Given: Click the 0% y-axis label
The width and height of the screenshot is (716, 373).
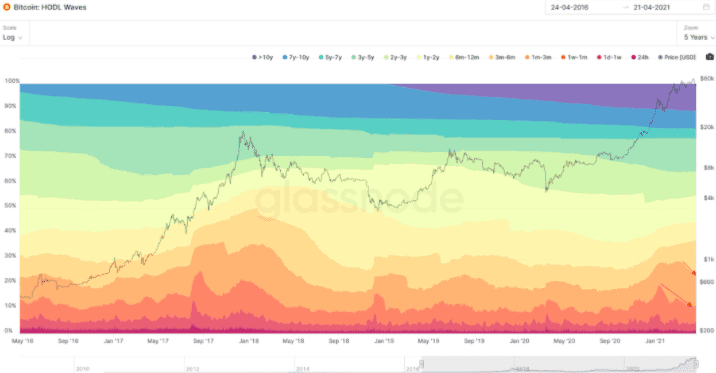Looking at the screenshot, I should click(x=9, y=331).
